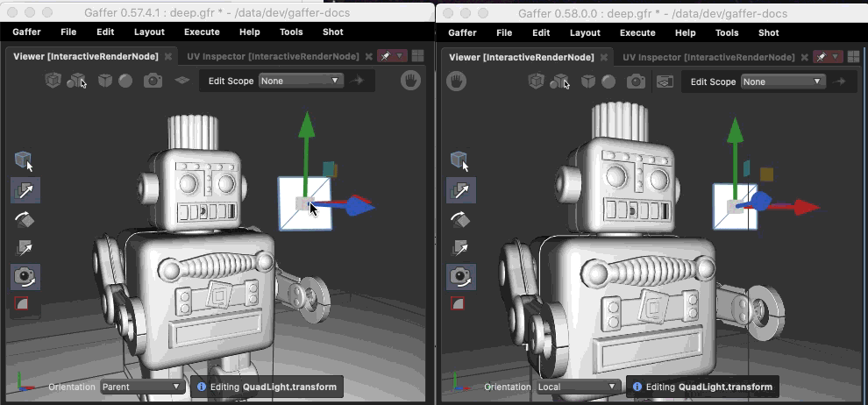
Task: Click Editing QuadLight.transform info in 0.58.0.0 window
Action: [x=702, y=387]
